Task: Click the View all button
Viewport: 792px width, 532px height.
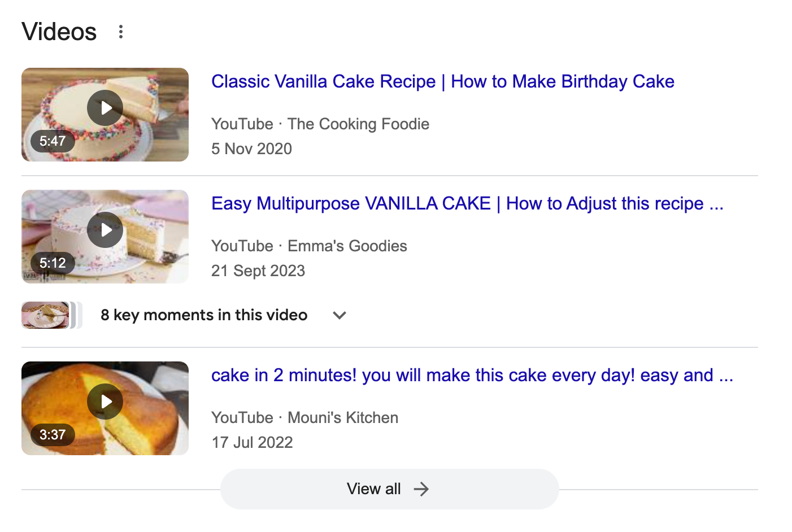Action: click(x=389, y=489)
